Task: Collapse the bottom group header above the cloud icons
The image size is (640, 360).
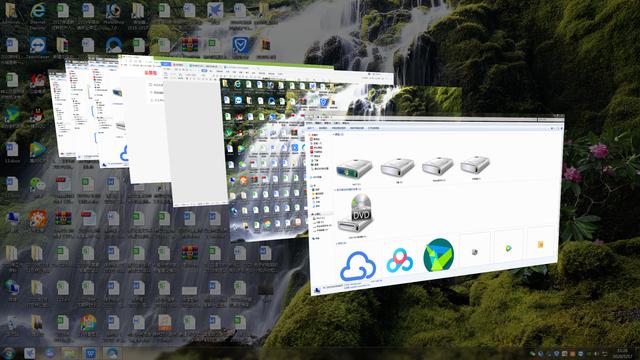Action: click(341, 243)
